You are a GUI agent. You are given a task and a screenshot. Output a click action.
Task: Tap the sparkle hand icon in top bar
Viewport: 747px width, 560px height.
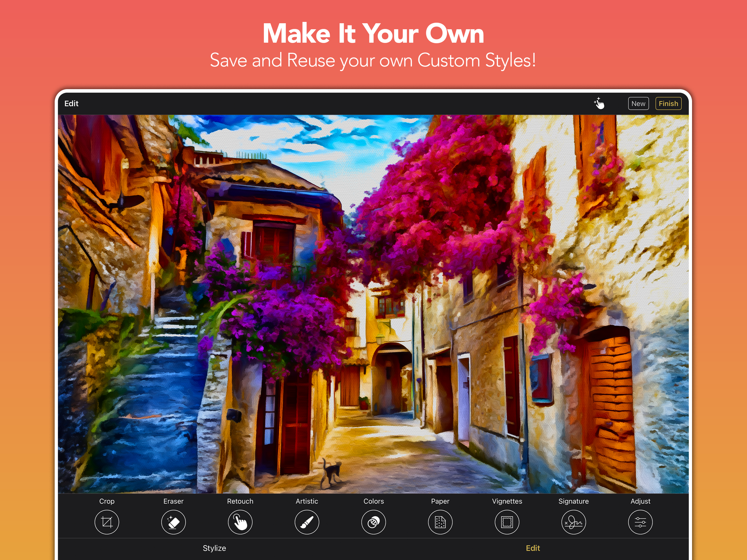pos(599,103)
